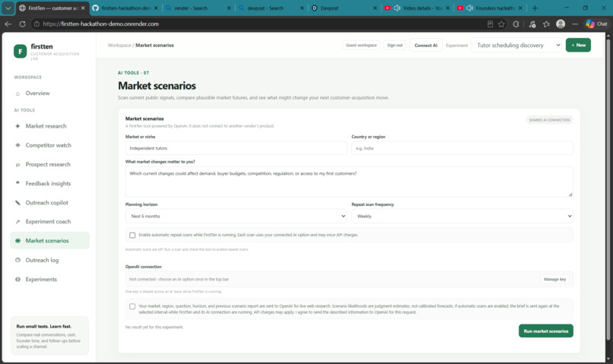Tick the OpenAI data consent checkbox

click(x=132, y=306)
